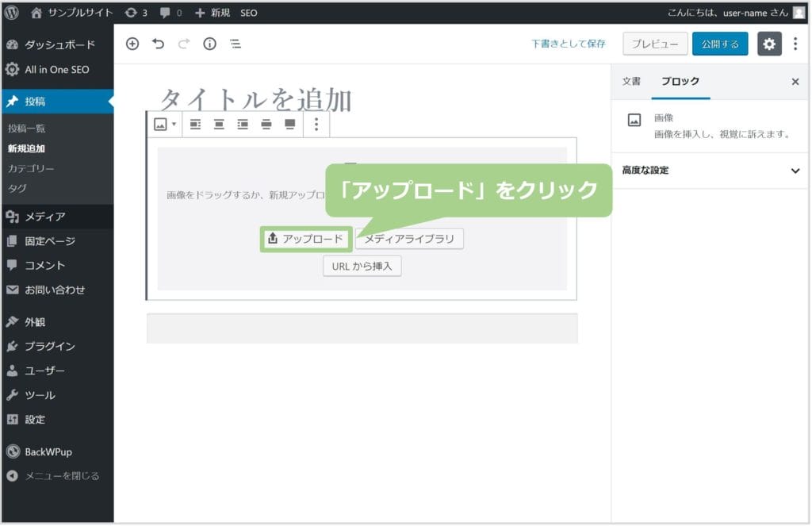Screen dimensions: 812x526
Task: Expand the 高度な設定 panel
Action: click(710, 171)
